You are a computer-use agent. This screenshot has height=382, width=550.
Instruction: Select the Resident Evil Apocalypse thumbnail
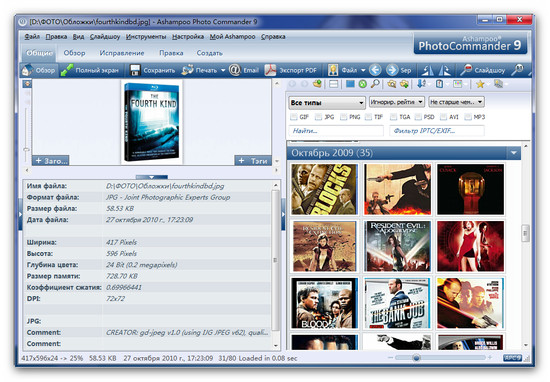[397, 246]
